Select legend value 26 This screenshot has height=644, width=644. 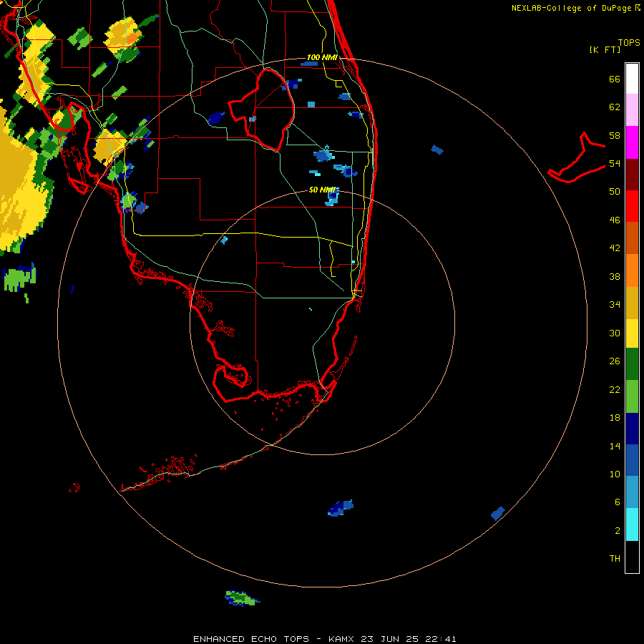point(615,361)
